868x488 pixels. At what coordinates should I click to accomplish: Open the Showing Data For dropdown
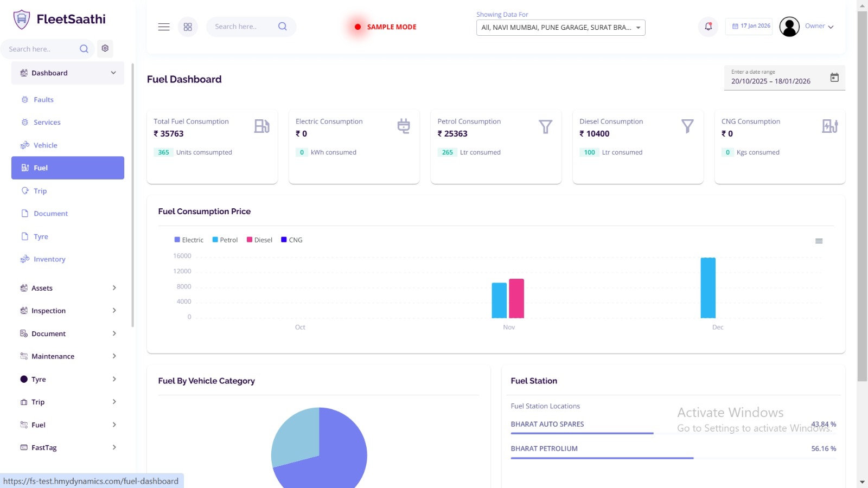click(x=560, y=28)
